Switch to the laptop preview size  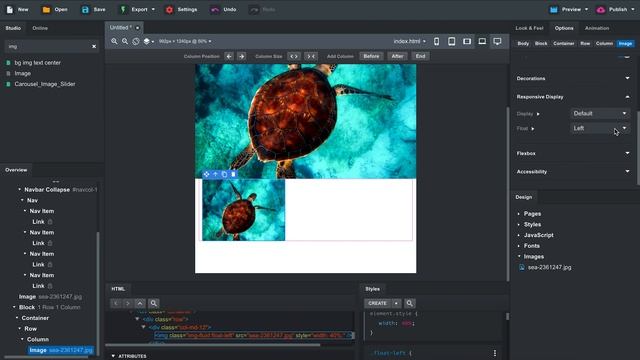tap(482, 41)
